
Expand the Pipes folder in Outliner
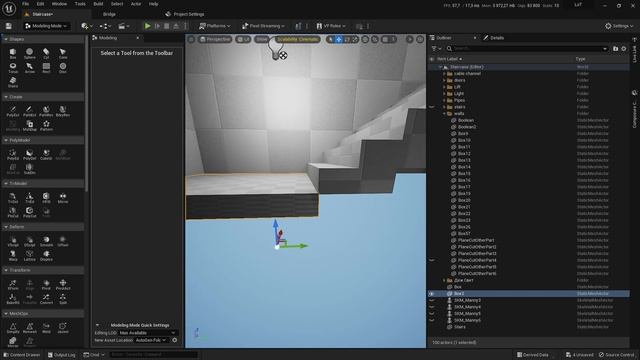pos(444,100)
